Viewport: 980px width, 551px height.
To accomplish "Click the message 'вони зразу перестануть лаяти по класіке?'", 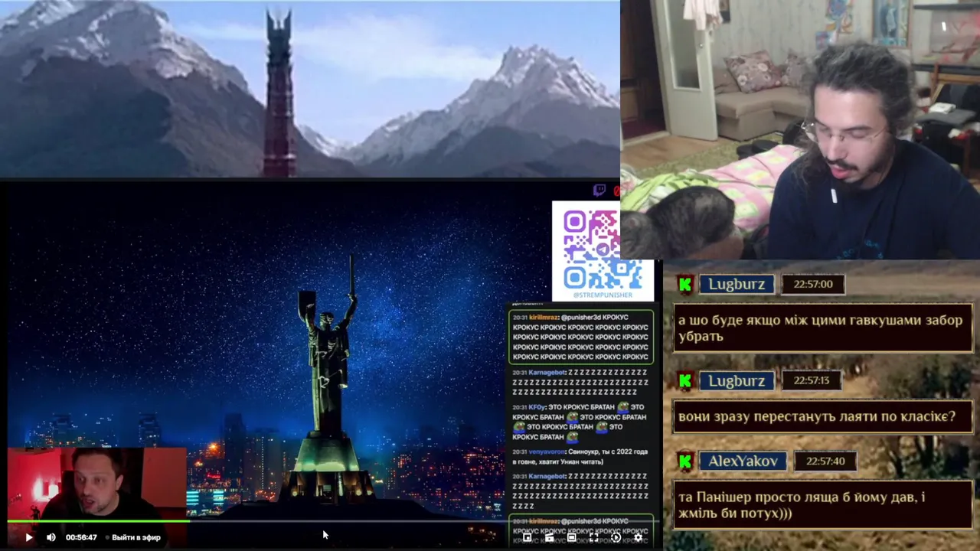I will (823, 417).
